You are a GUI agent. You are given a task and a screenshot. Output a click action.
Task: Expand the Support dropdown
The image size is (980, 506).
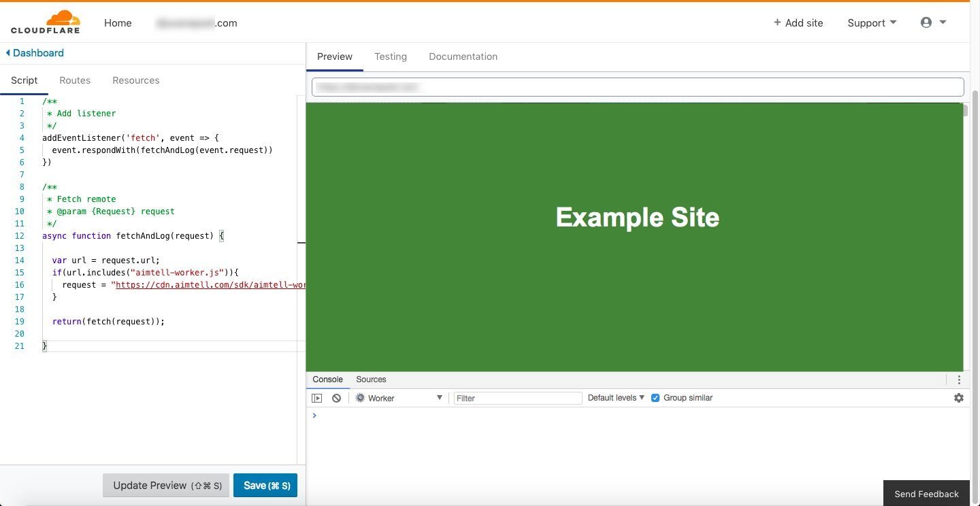[872, 23]
